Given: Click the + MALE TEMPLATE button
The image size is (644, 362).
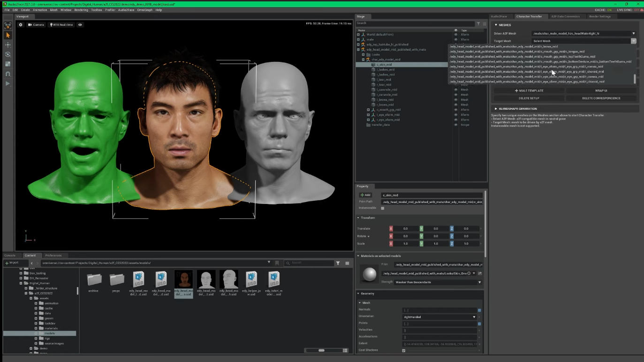Looking at the screenshot, I should tap(529, 91).
